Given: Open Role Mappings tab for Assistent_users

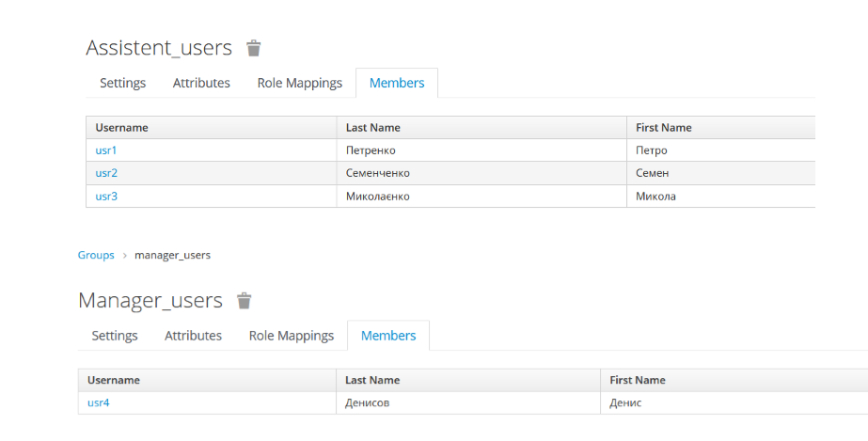Looking at the screenshot, I should click(300, 83).
